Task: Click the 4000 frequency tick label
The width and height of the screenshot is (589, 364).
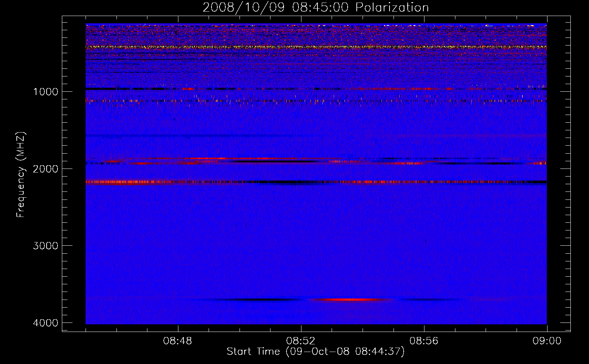Action: point(46,323)
